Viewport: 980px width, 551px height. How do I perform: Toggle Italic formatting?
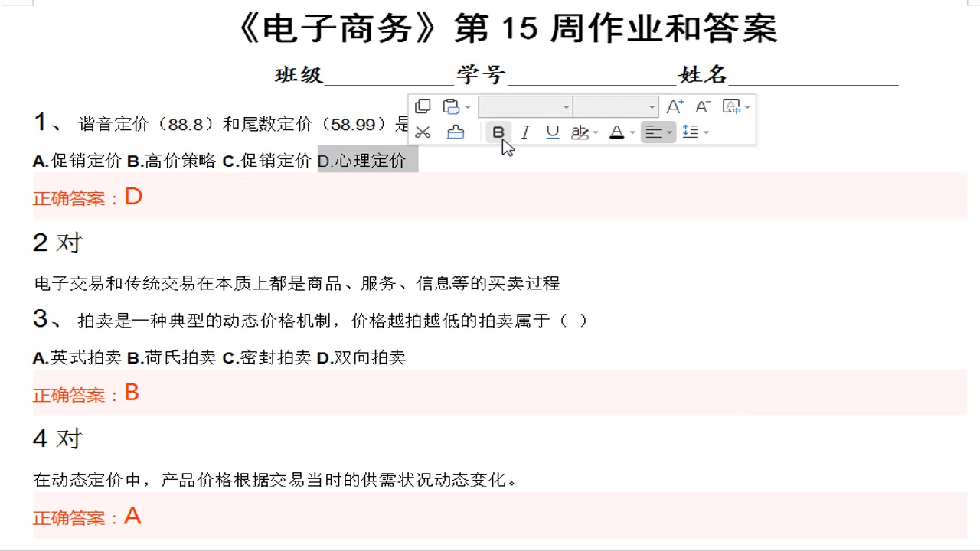(525, 132)
